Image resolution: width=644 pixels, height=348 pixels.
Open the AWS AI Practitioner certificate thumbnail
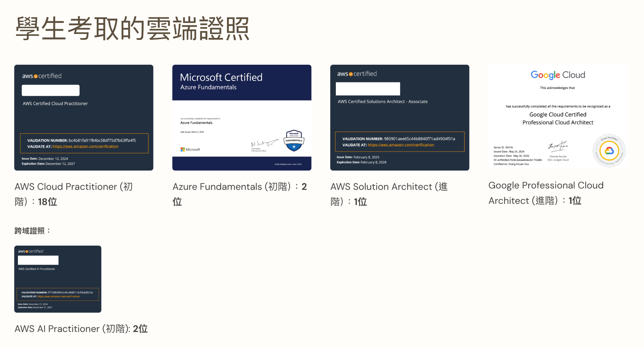58,279
